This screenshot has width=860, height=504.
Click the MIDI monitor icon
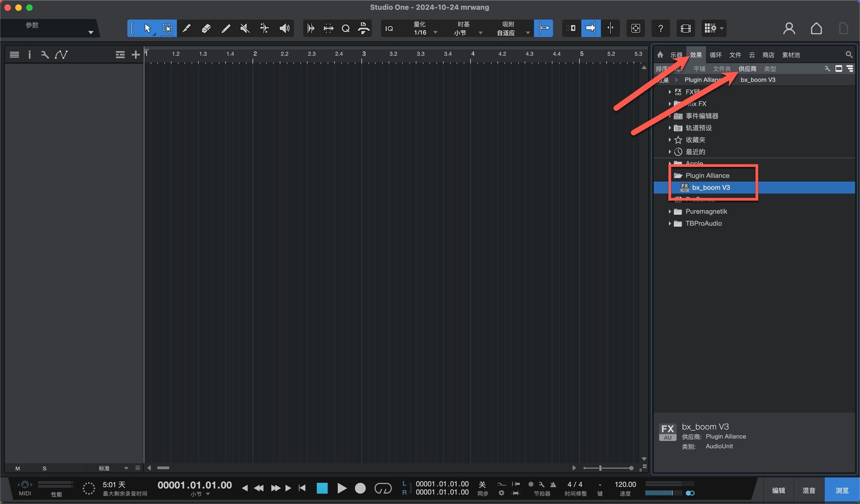(25, 485)
